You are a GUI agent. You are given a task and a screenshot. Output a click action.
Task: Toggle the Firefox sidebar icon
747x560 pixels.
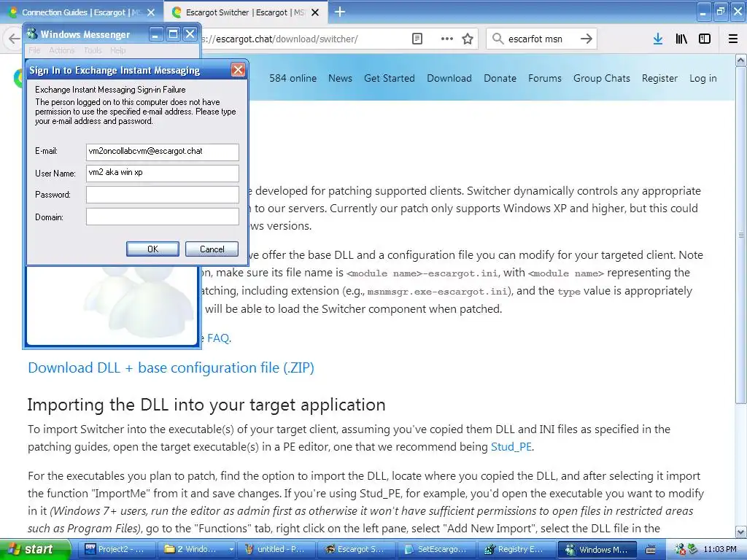pos(705,39)
